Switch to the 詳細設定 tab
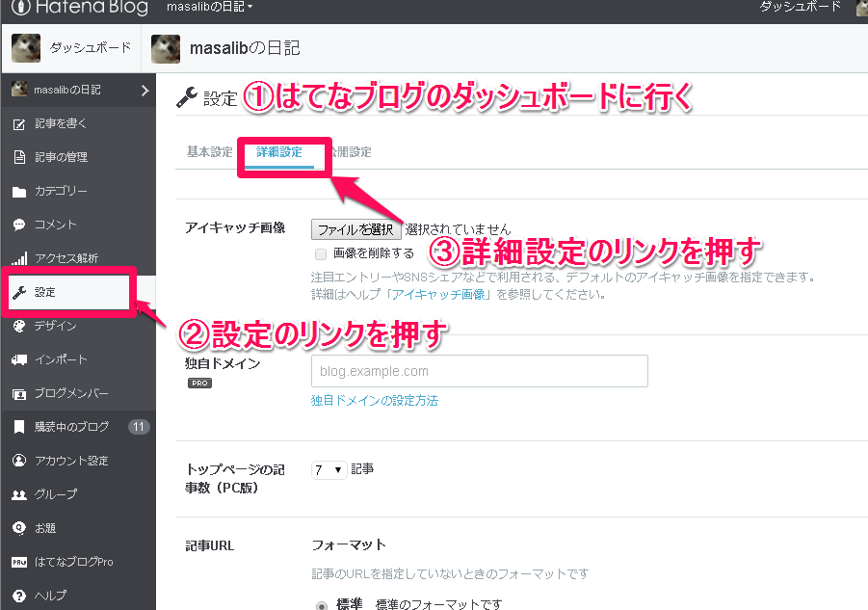This screenshot has width=868, height=610. click(279, 151)
